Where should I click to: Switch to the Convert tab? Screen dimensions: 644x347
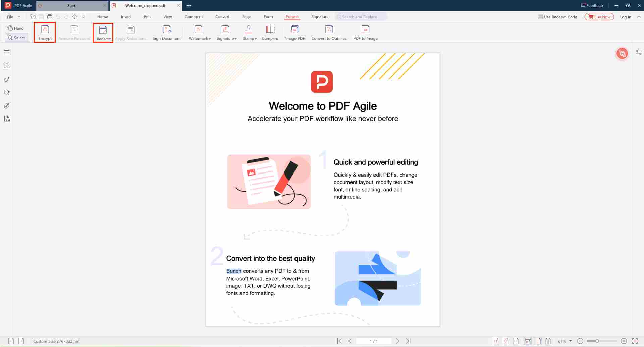[x=222, y=17]
